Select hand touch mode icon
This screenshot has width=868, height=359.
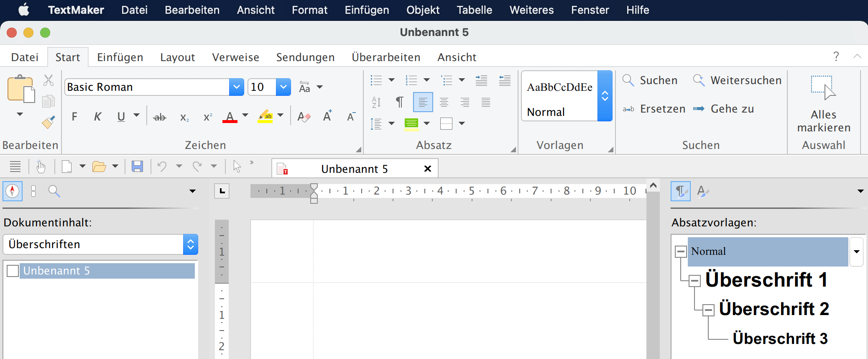(x=41, y=167)
